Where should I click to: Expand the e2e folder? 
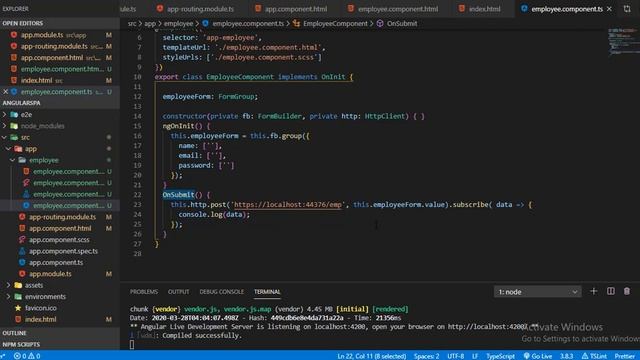pyautogui.click(x=59, y=115)
